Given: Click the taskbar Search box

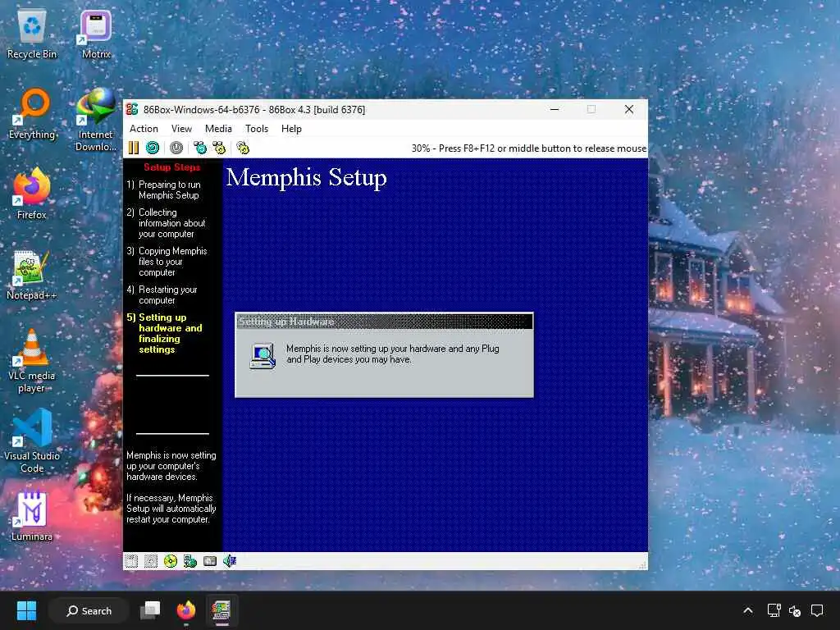Looking at the screenshot, I should pos(89,610).
